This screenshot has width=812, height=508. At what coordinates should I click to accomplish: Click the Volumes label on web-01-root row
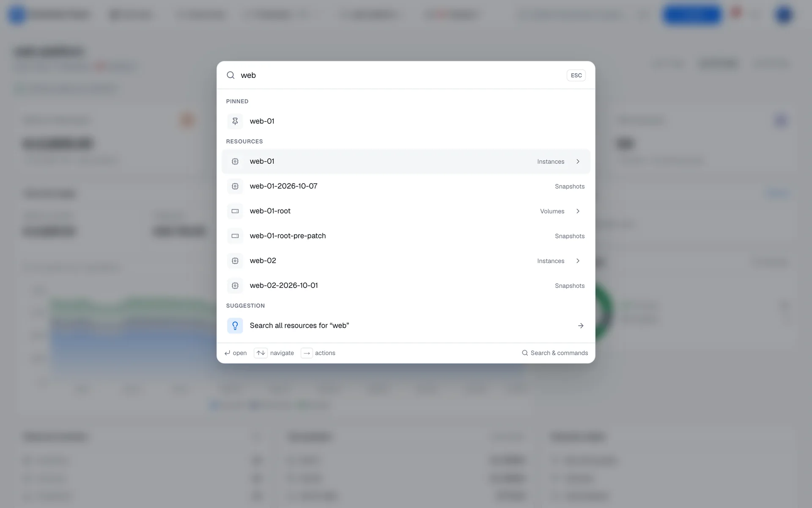click(552, 211)
